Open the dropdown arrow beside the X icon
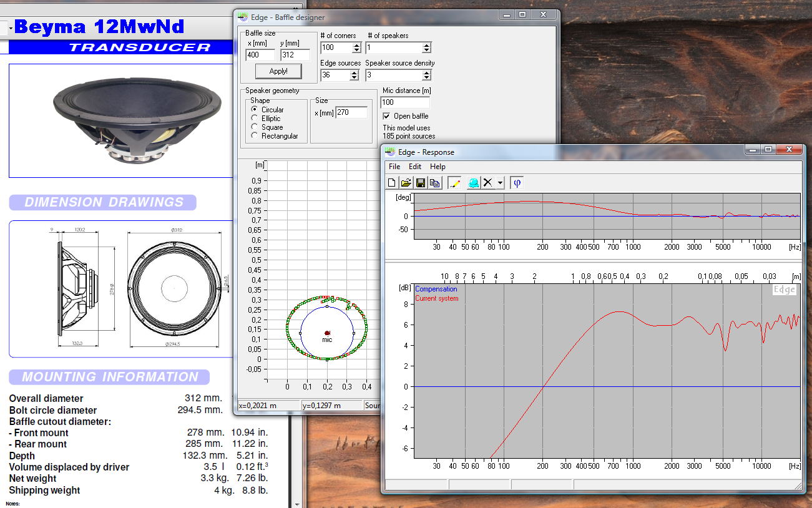 [500, 183]
